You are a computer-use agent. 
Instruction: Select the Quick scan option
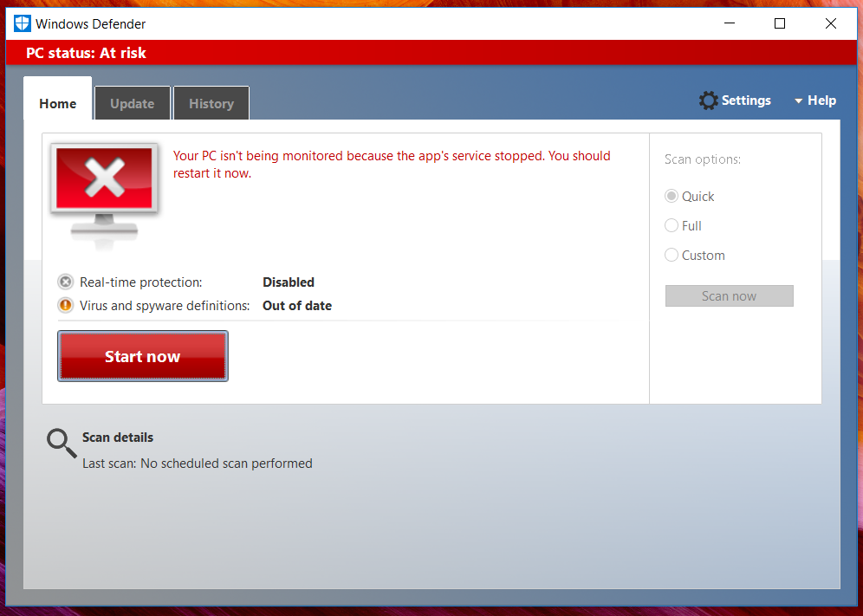(690, 197)
